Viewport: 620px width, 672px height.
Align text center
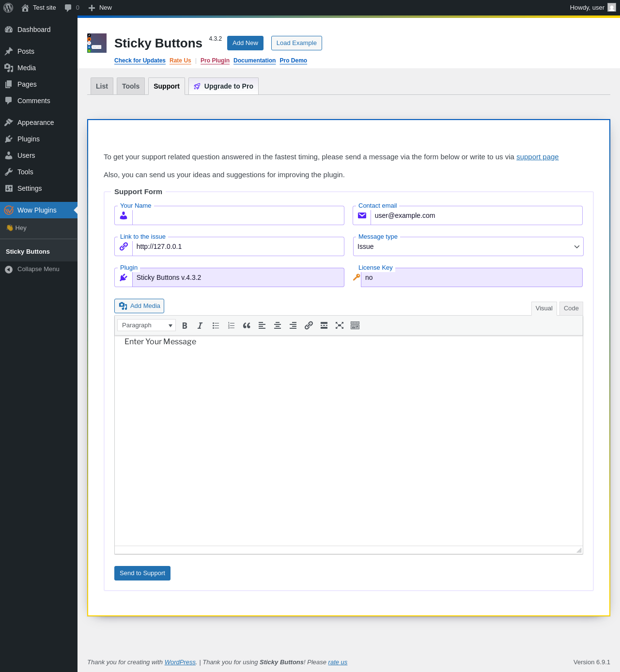pyautogui.click(x=278, y=325)
